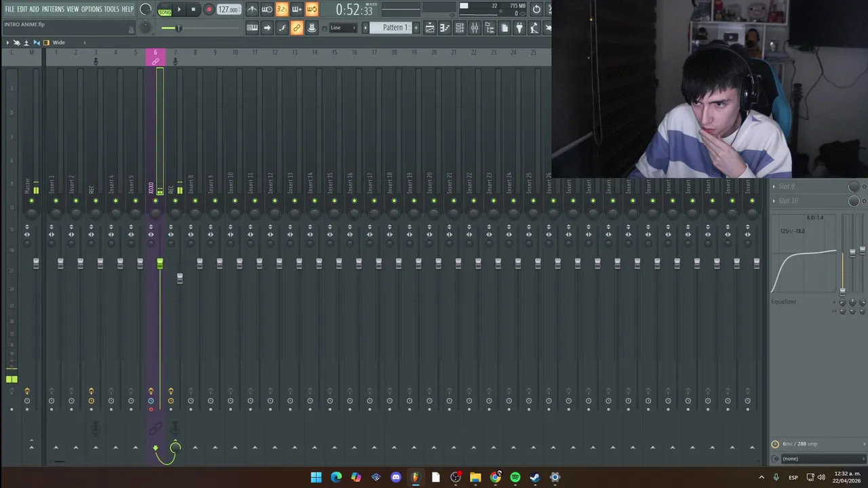This screenshot has height=488, width=868.
Task: Open the Piano roll window icon
Action: [444, 28]
